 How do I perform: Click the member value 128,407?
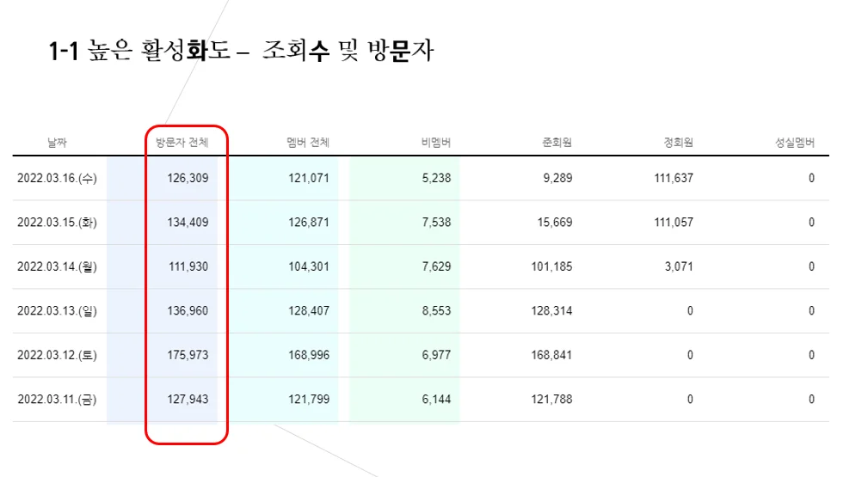coord(308,311)
